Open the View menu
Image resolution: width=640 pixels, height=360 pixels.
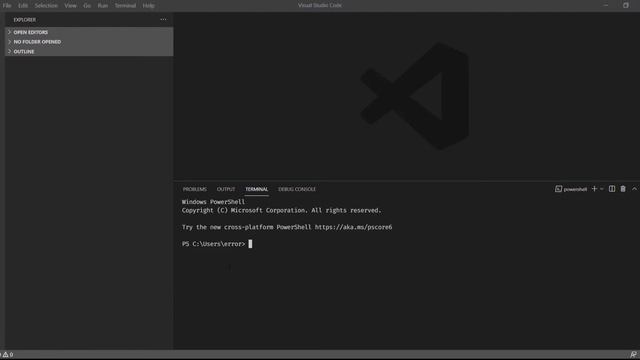click(x=70, y=5)
